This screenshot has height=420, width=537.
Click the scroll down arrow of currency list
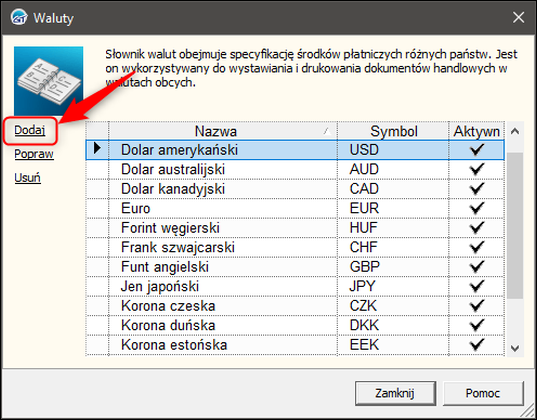click(x=515, y=348)
